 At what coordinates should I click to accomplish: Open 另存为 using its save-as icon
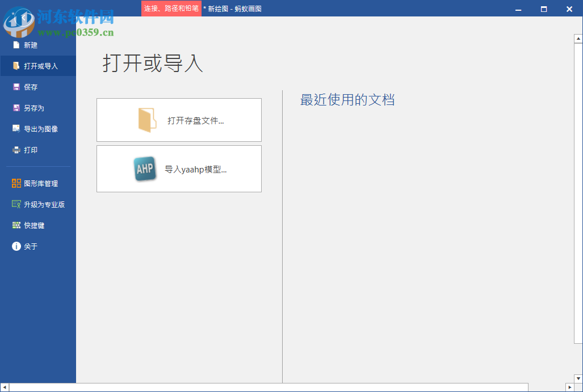(16, 108)
